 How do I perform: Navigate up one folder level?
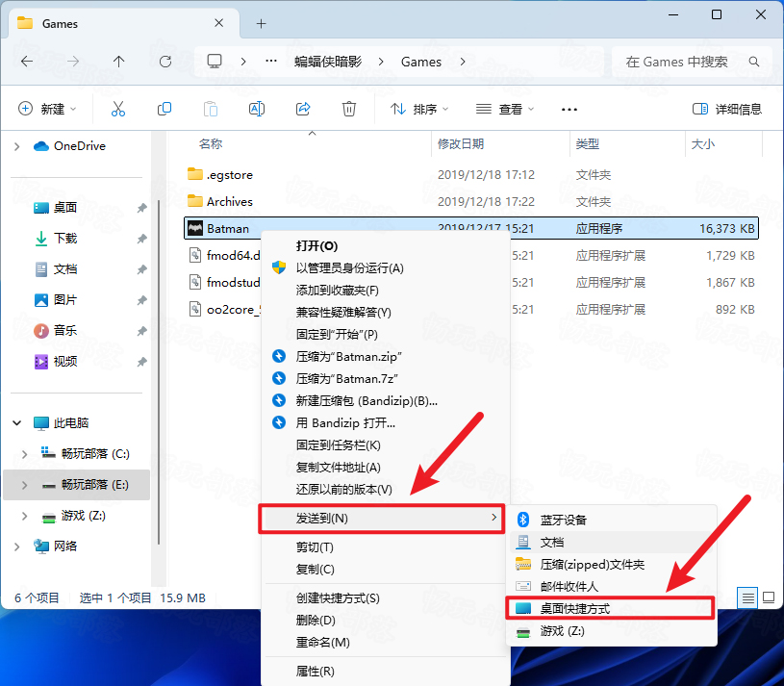pos(118,62)
